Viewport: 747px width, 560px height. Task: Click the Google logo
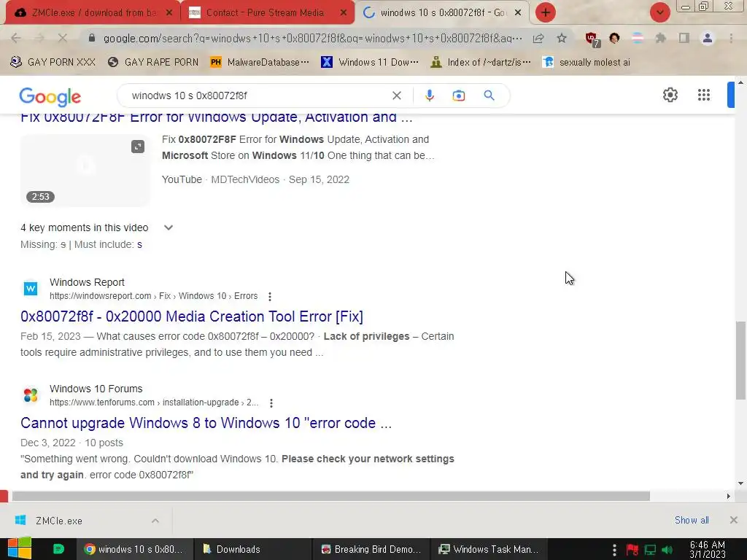point(50,97)
